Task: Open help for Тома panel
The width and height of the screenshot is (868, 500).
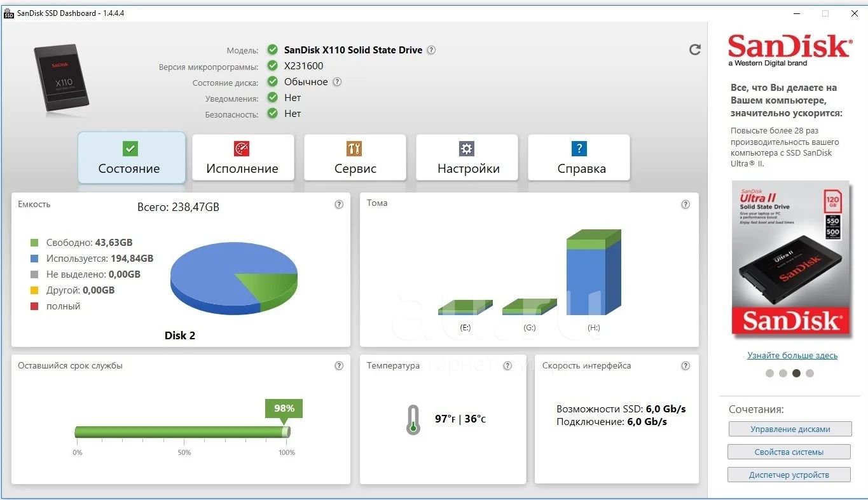Action: point(685,205)
